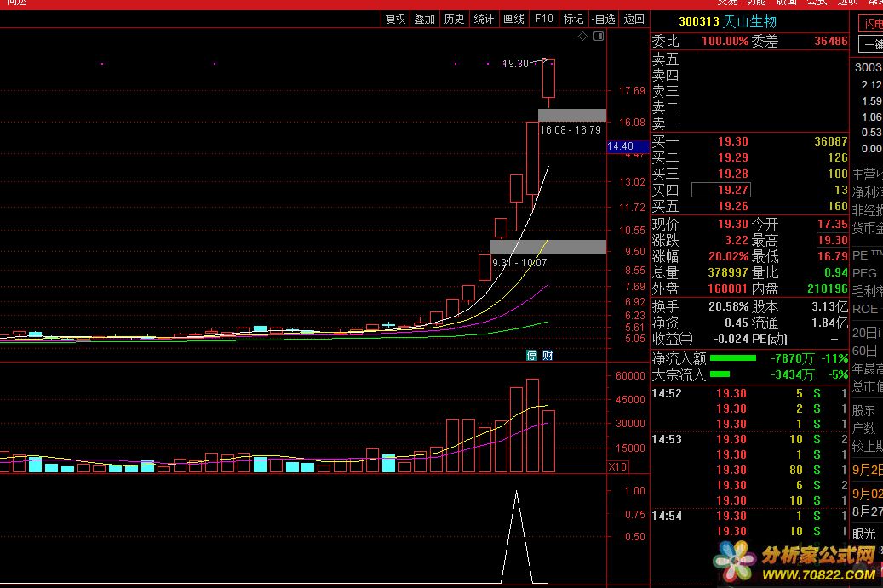Open 历史 from the chart toolbar
Screen dimensions: 883x588
[454, 19]
